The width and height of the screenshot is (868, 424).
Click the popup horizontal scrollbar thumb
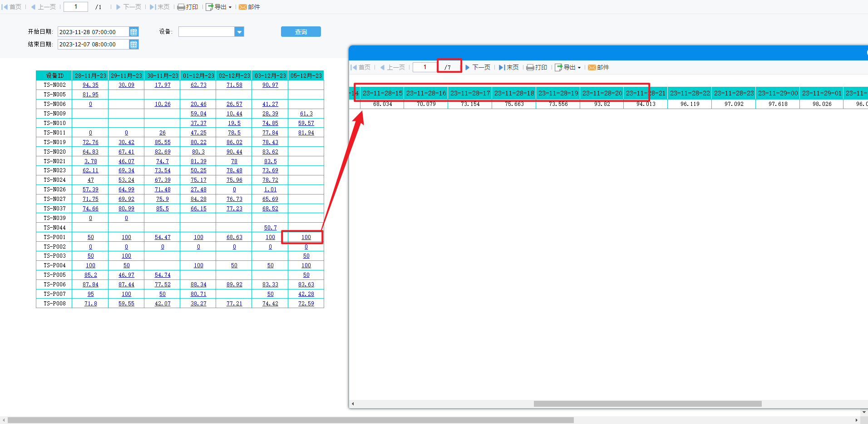click(x=647, y=404)
